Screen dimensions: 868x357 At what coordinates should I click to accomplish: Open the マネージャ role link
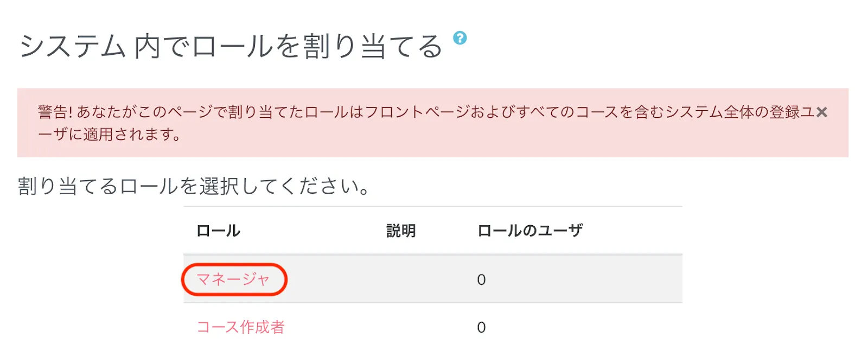tap(233, 279)
